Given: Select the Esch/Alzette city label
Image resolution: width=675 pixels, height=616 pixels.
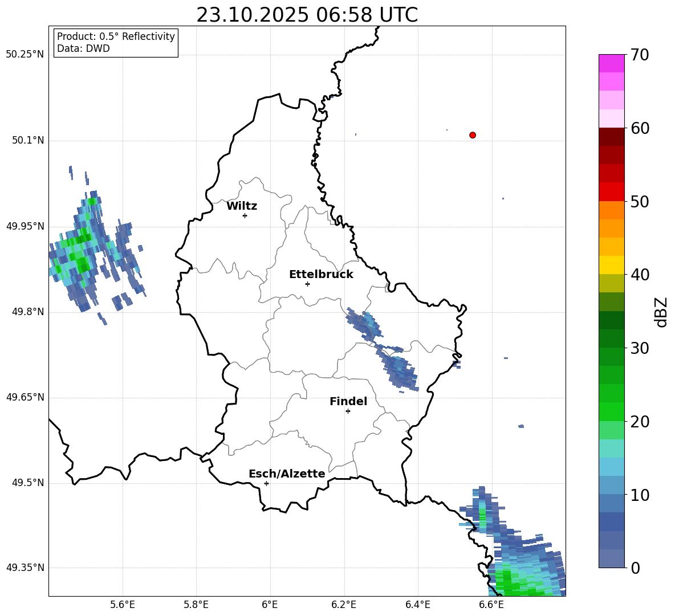Looking at the screenshot, I should tap(287, 474).
